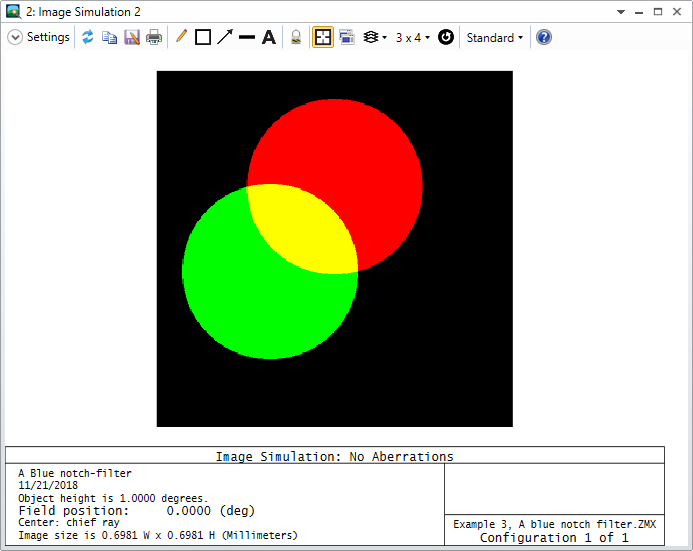Image resolution: width=693 pixels, height=551 pixels.
Task: Open the help icon
Action: coord(544,37)
